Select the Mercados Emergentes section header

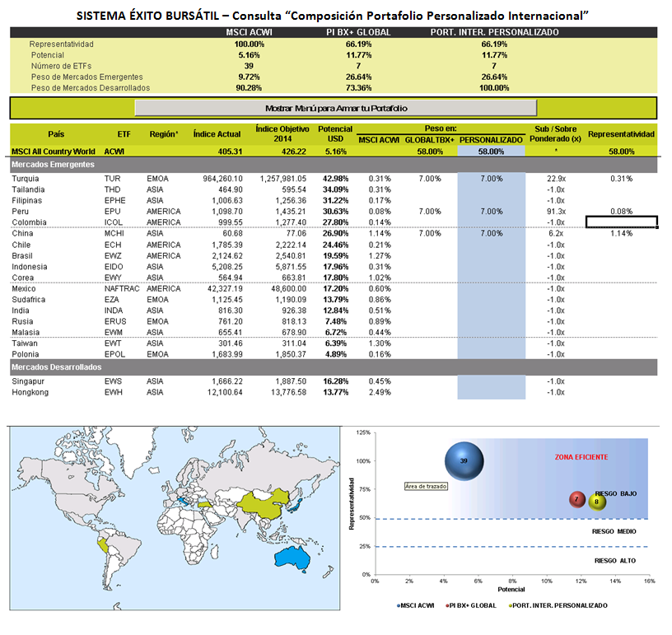[x=334, y=165]
